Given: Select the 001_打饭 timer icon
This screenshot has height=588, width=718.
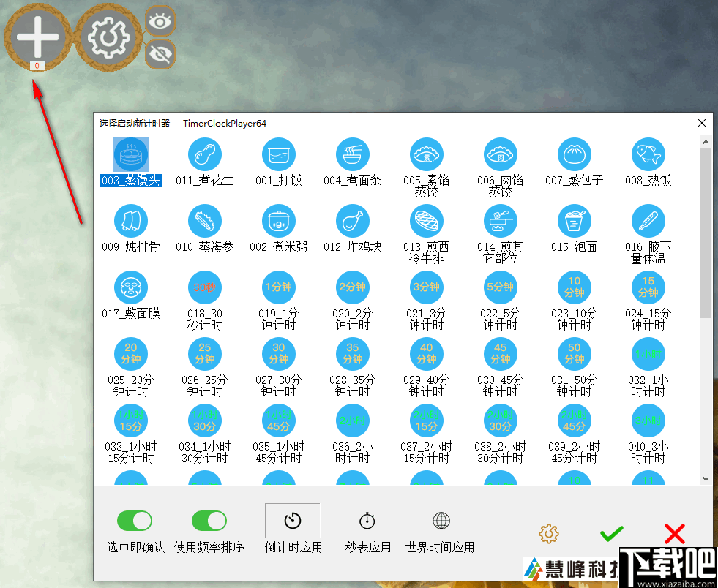Looking at the screenshot, I should [x=278, y=154].
